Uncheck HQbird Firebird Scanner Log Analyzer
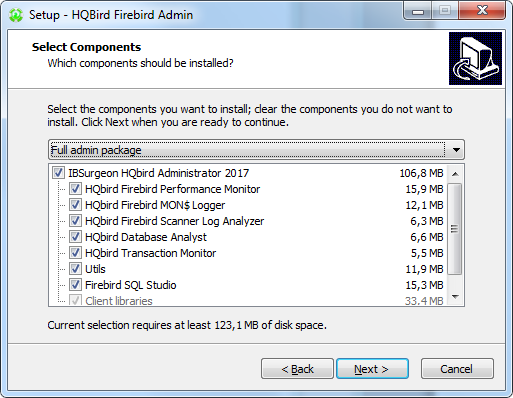This screenshot has width=513, height=398. pos(75,221)
